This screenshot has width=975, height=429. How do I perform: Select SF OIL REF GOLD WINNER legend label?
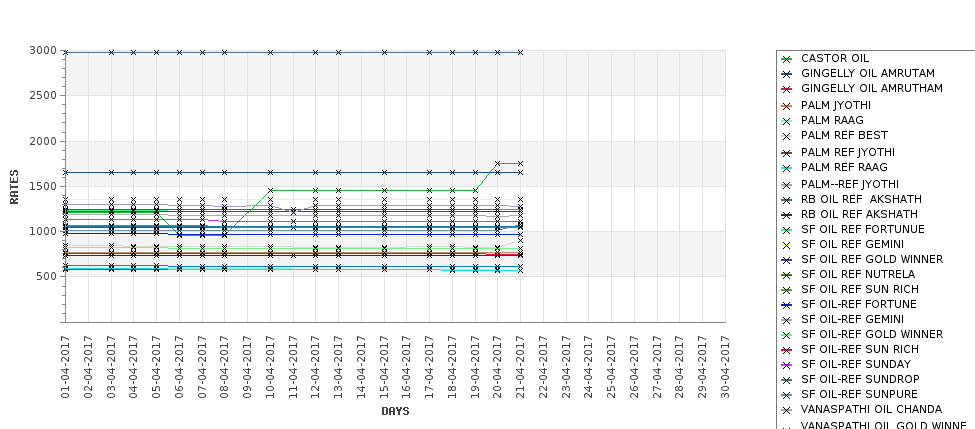click(872, 259)
